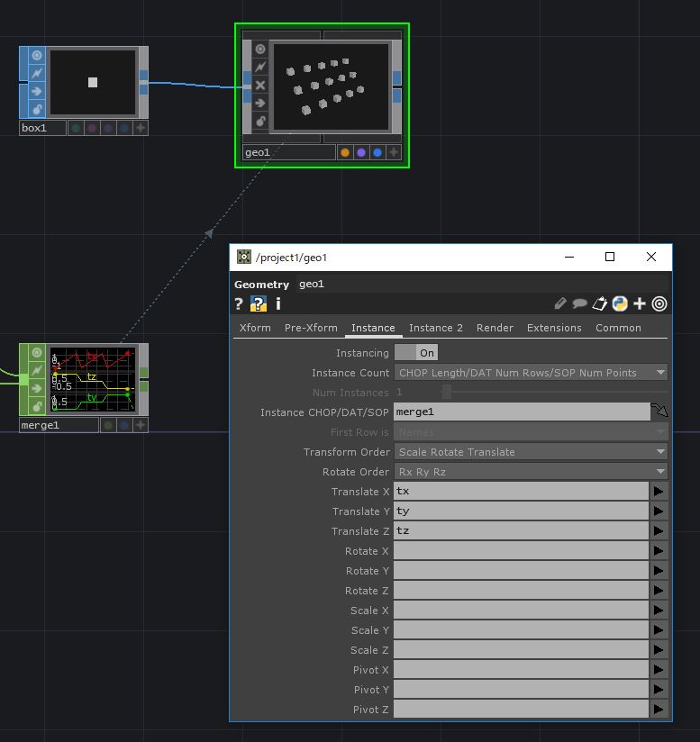Toggle bypass flag on geo1 node
The height and width of the screenshot is (742, 700).
(260, 67)
